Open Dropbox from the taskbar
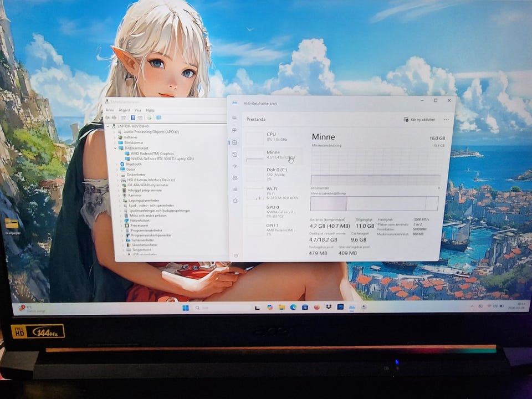 [329, 307]
